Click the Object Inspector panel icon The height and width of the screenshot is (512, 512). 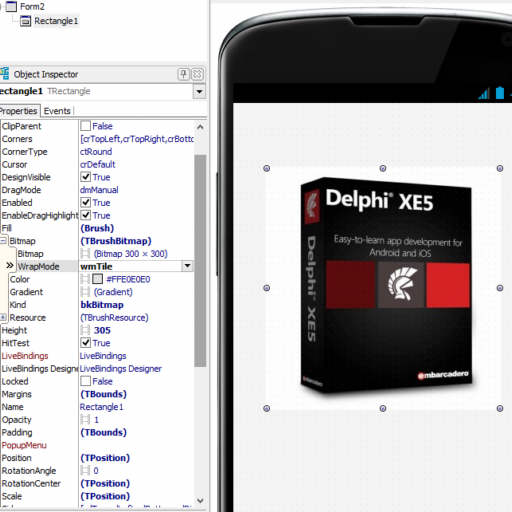click(4, 74)
